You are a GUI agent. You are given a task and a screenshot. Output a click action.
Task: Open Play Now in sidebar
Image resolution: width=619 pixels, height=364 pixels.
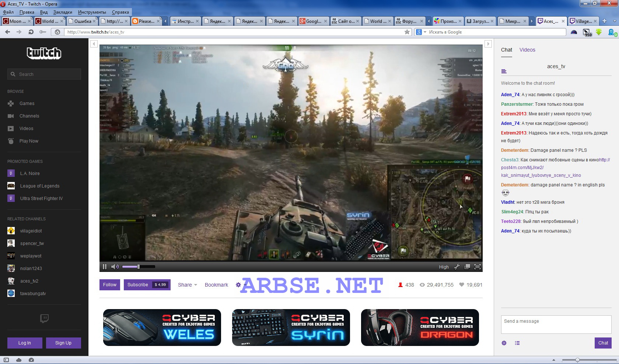pyautogui.click(x=29, y=141)
